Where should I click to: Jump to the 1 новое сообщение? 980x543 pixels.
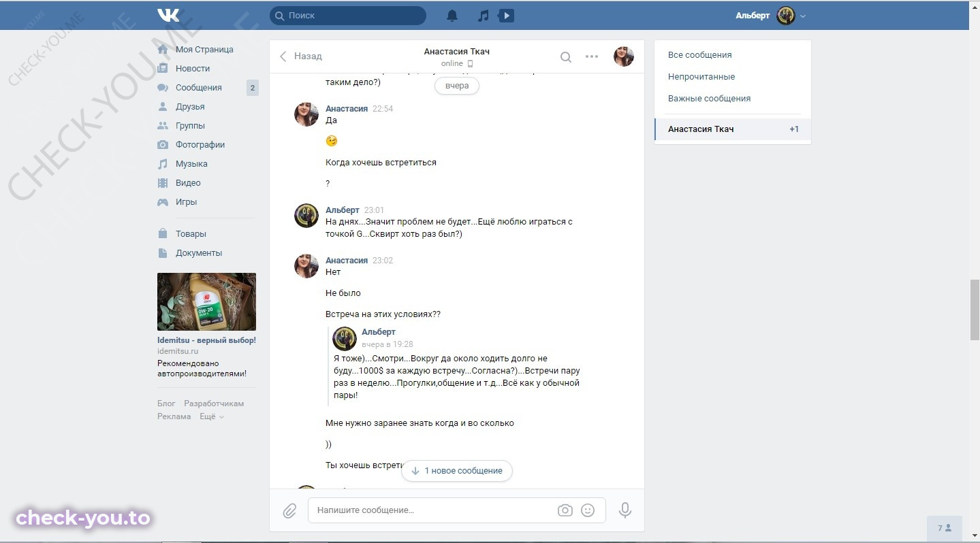point(457,471)
